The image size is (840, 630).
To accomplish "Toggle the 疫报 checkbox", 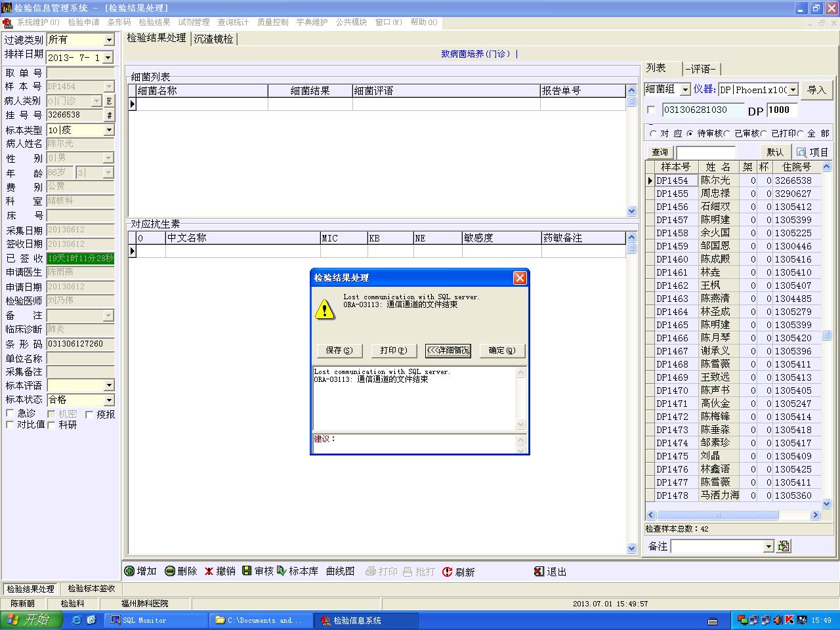I will tap(89, 414).
